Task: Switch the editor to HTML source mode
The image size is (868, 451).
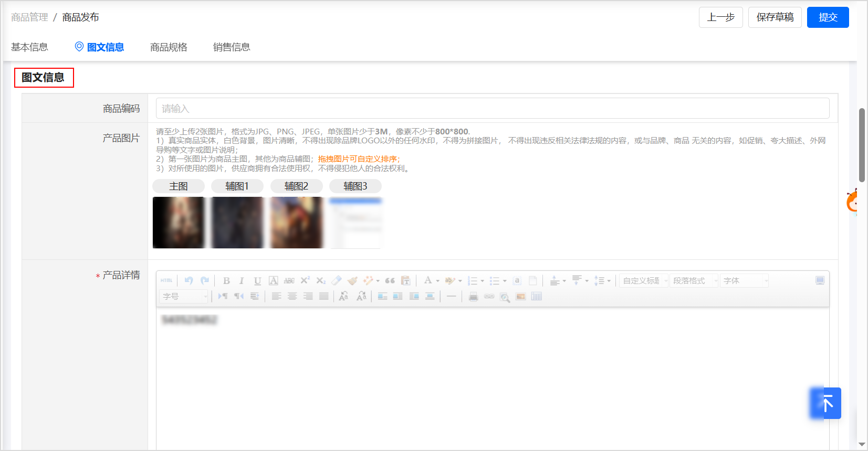Action: (166, 281)
